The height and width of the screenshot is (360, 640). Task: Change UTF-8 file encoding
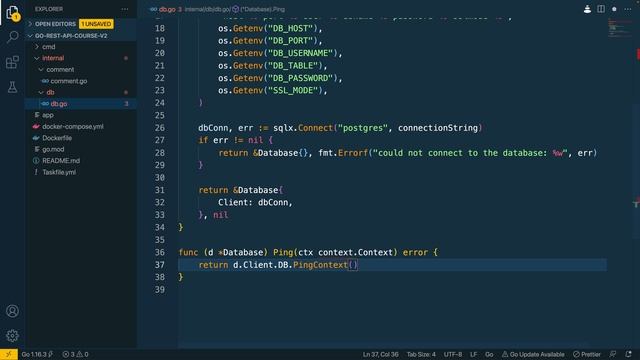[453, 354]
